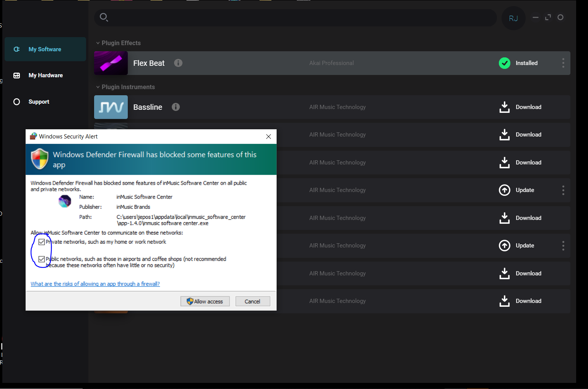Open more options beside first Update row
Screen dimensions: 588x389
tap(563, 190)
